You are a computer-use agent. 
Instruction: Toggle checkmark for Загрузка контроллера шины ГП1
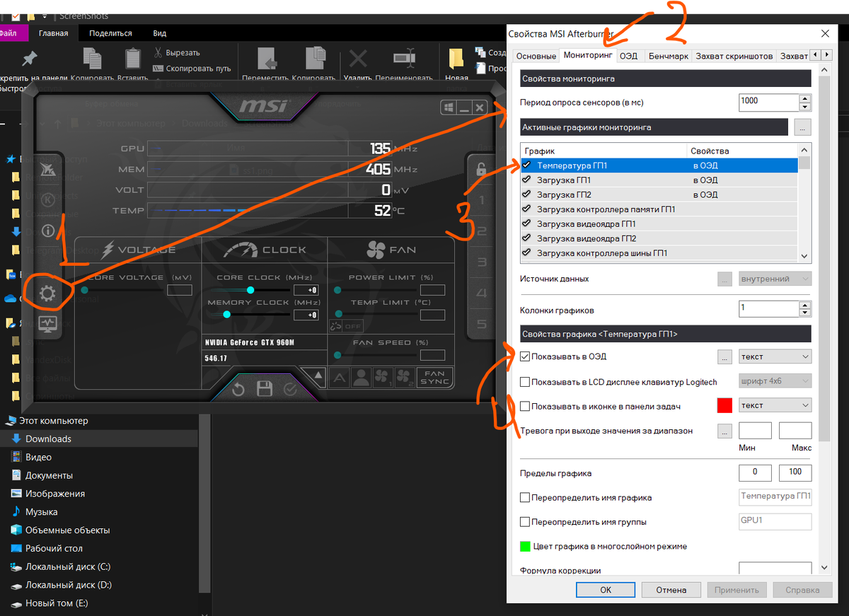click(526, 252)
